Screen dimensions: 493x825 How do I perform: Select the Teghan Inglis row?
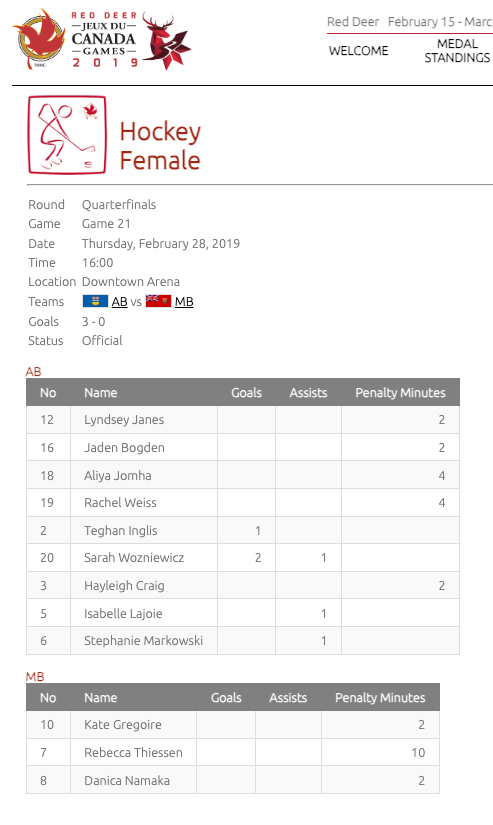click(x=243, y=530)
